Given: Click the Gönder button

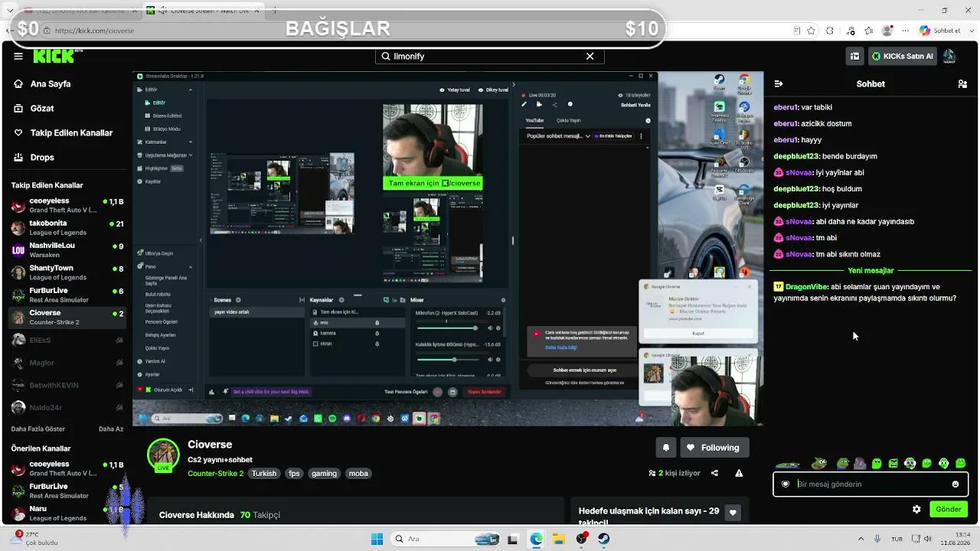Looking at the screenshot, I should pyautogui.click(x=949, y=510).
